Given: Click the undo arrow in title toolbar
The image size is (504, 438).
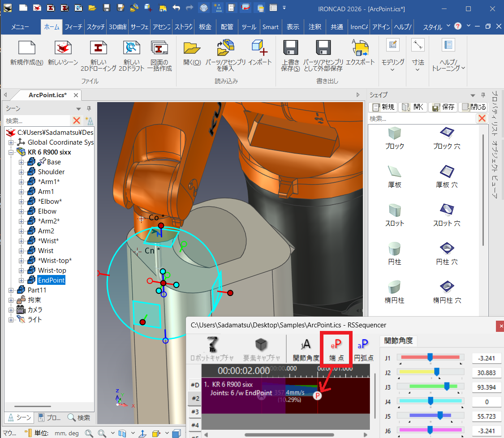Looking at the screenshot, I should (x=176, y=8).
